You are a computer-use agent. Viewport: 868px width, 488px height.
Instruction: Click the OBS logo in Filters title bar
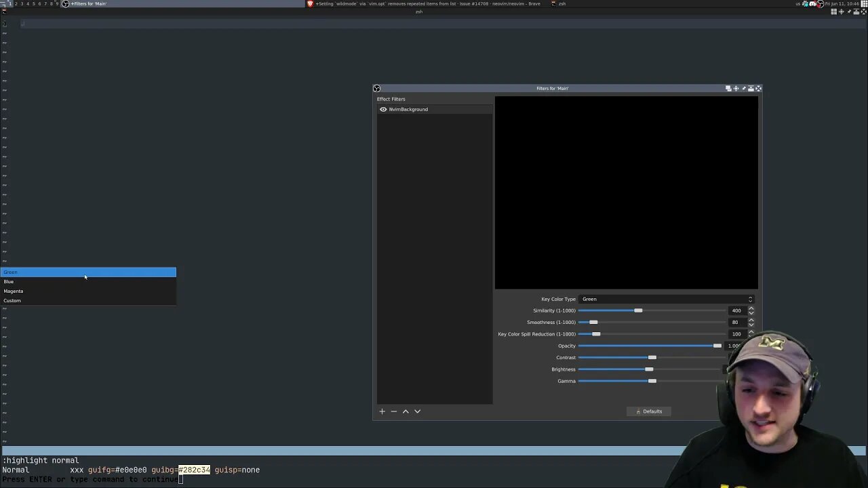376,88
